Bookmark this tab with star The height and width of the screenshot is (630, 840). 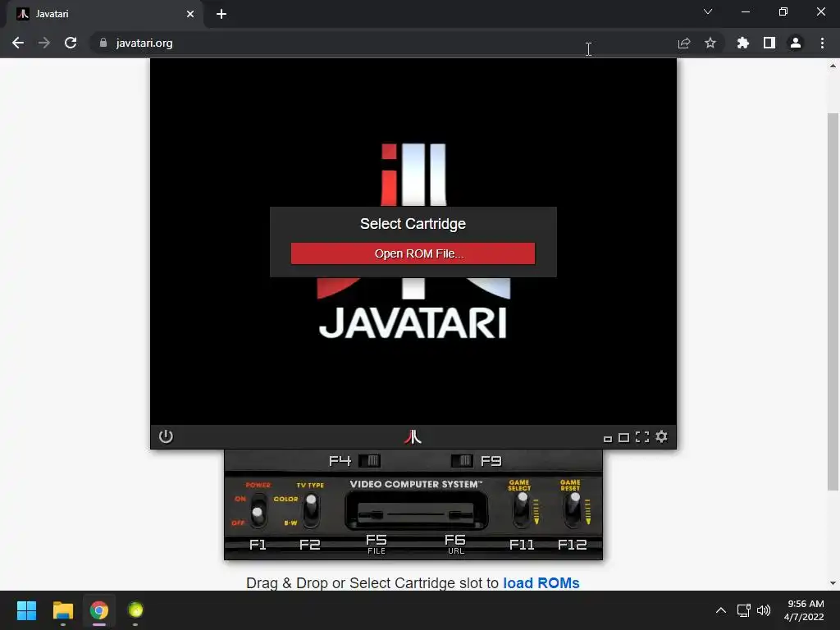click(x=710, y=43)
